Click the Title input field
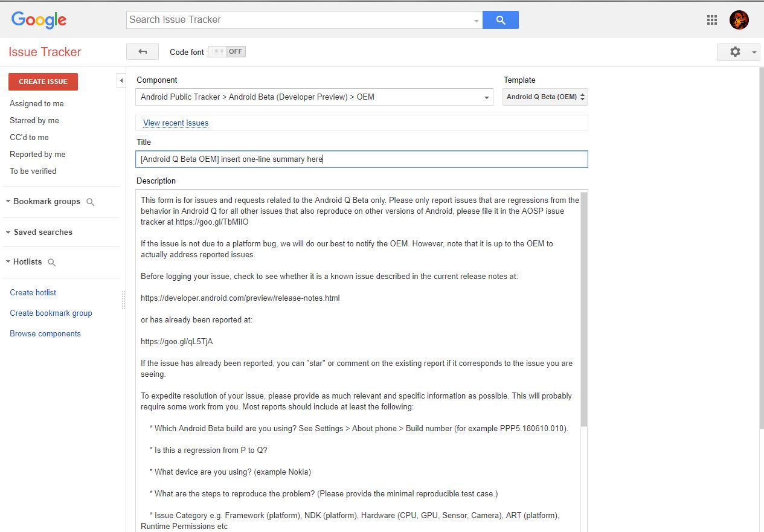764x532 pixels. click(x=362, y=159)
